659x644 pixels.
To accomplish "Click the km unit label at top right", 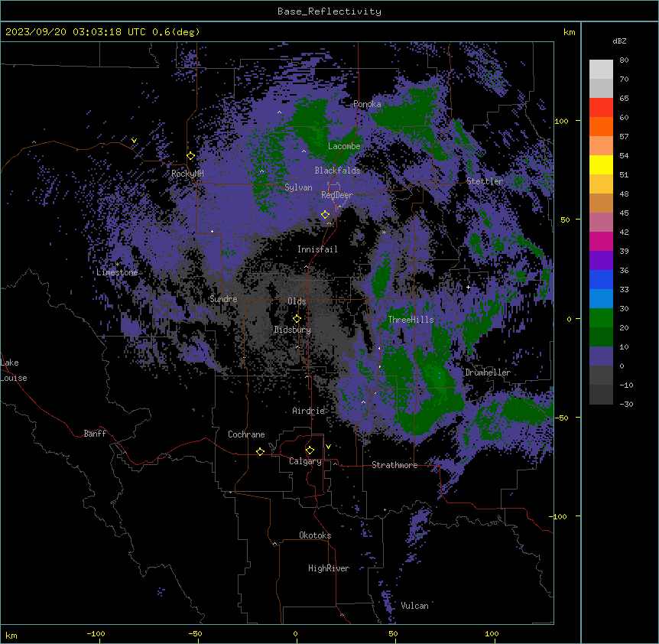I will pyautogui.click(x=570, y=32).
